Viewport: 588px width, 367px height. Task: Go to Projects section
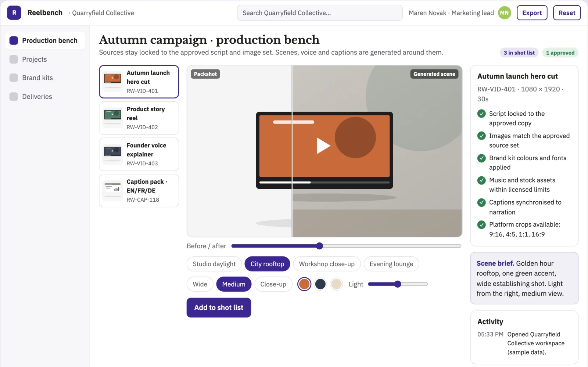[x=45, y=60]
